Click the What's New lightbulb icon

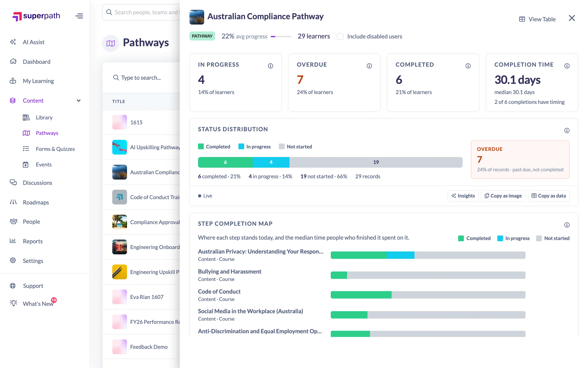pyautogui.click(x=14, y=303)
